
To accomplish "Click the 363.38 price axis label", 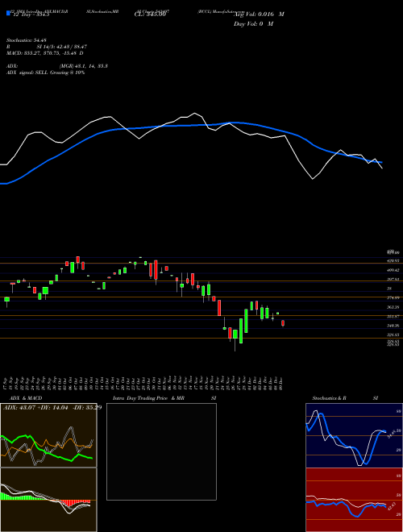I will click(393, 307).
